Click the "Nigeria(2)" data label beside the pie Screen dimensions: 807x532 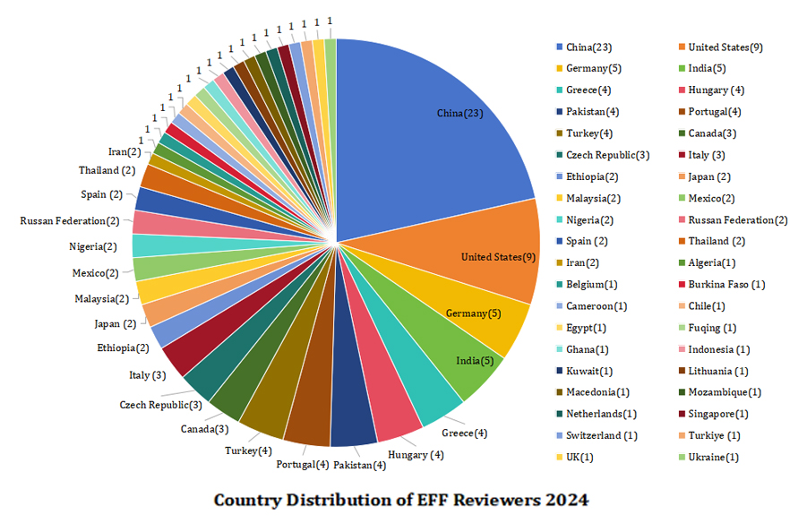click(x=93, y=247)
